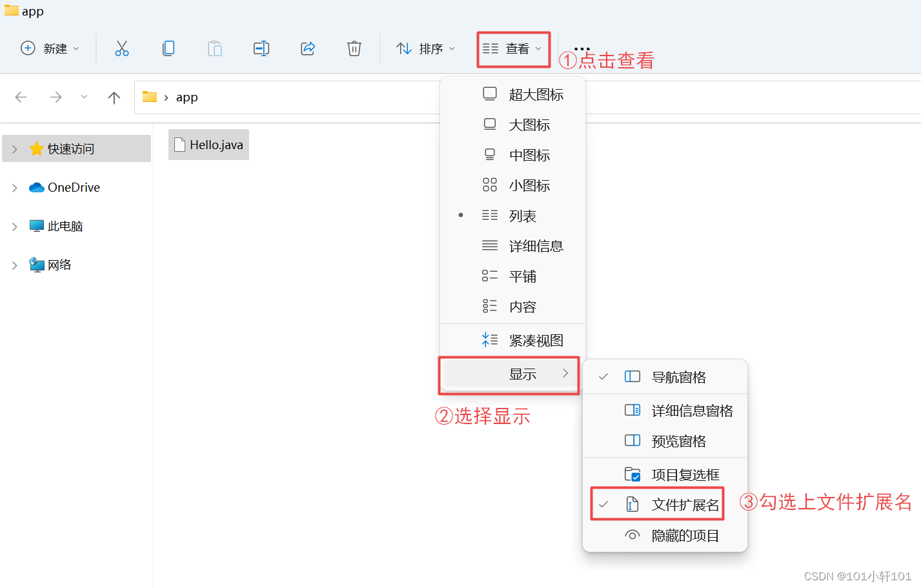Click the Share icon in the toolbar
Viewport: 921px width, 588px height.
pyautogui.click(x=308, y=48)
